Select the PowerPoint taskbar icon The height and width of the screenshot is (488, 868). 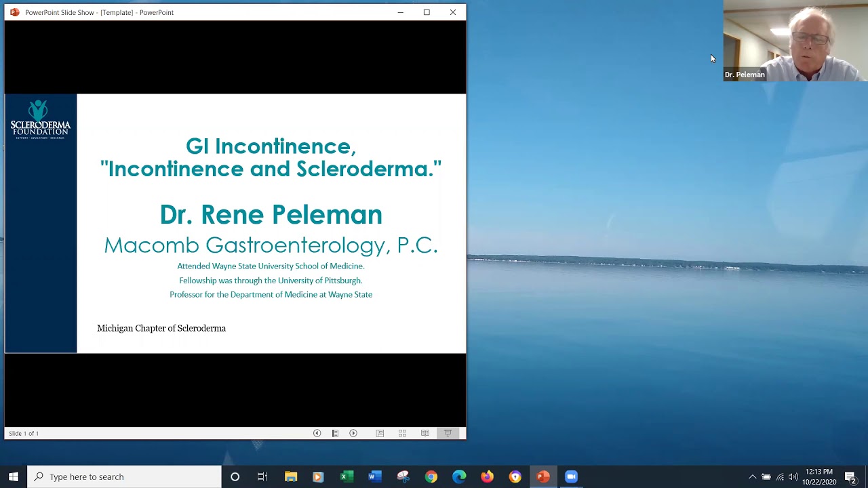pos(543,476)
